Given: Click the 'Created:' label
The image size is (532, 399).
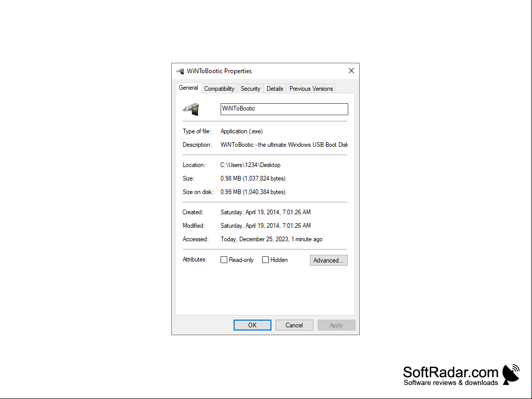Looking at the screenshot, I should [193, 212].
